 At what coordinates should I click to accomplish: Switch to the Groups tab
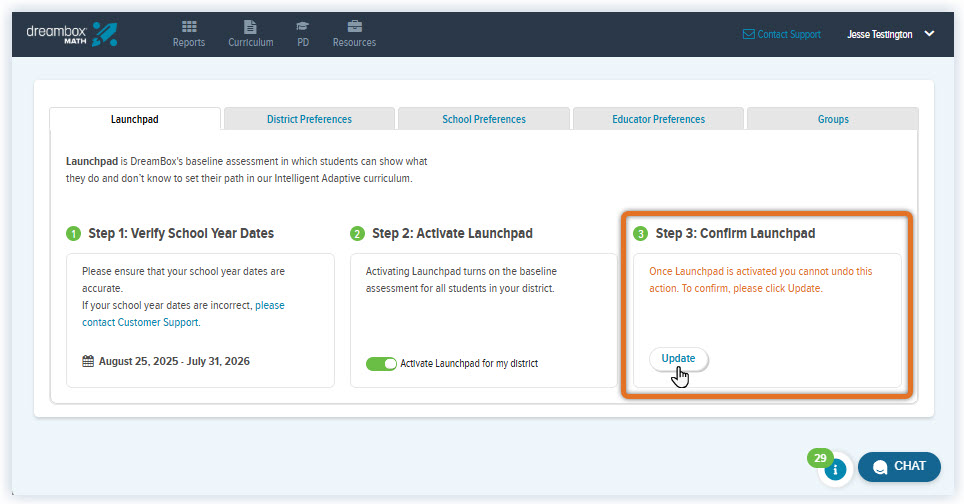tap(833, 119)
